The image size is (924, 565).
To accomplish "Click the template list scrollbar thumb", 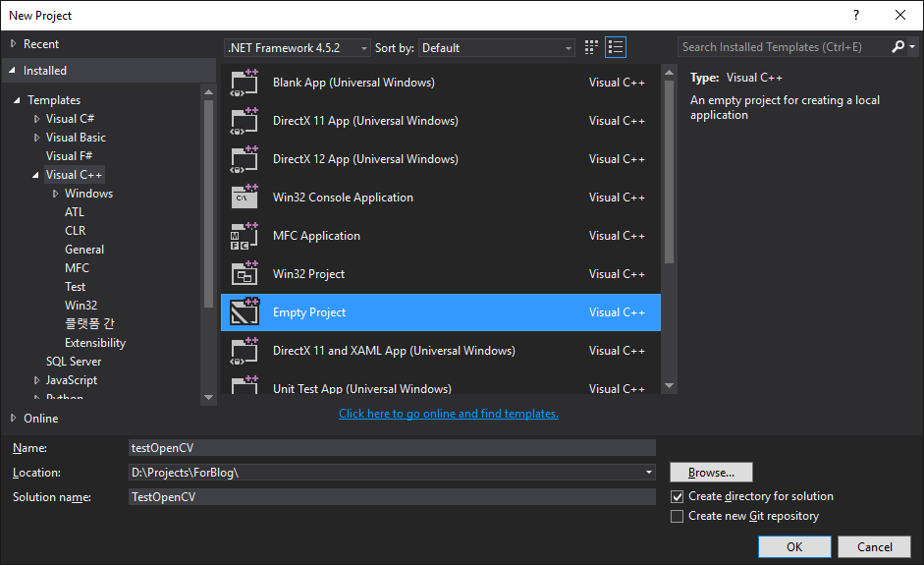I will click(x=669, y=172).
